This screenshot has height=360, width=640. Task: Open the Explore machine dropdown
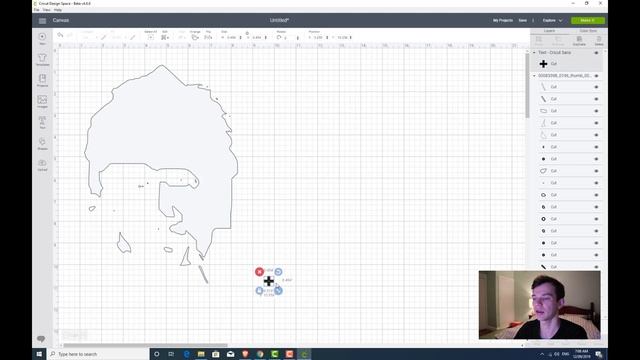tap(552, 20)
